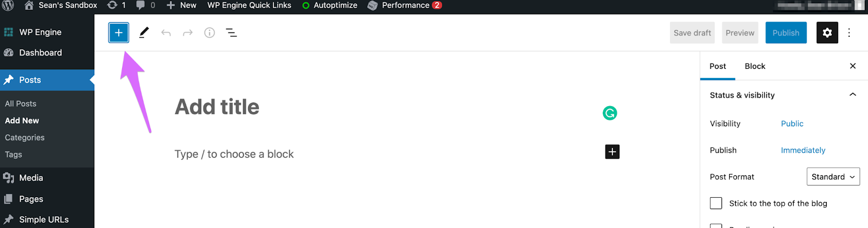Toggle the settings gear panel
The height and width of the screenshot is (228, 868).
(827, 32)
